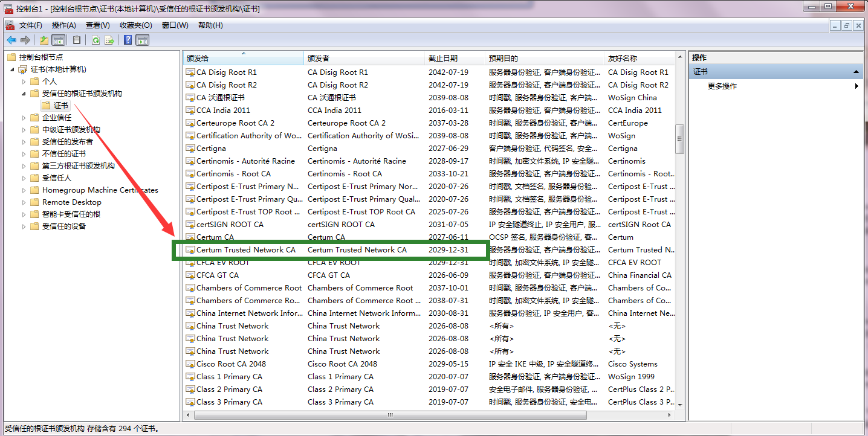Open the 文件(F) menu
The height and width of the screenshot is (436, 868).
[x=31, y=25]
